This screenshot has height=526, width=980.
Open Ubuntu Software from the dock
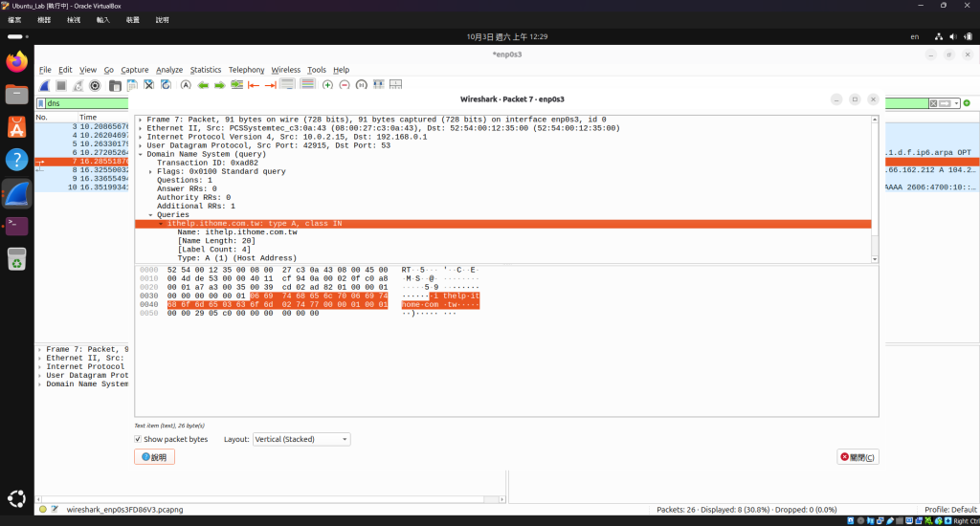click(17, 127)
